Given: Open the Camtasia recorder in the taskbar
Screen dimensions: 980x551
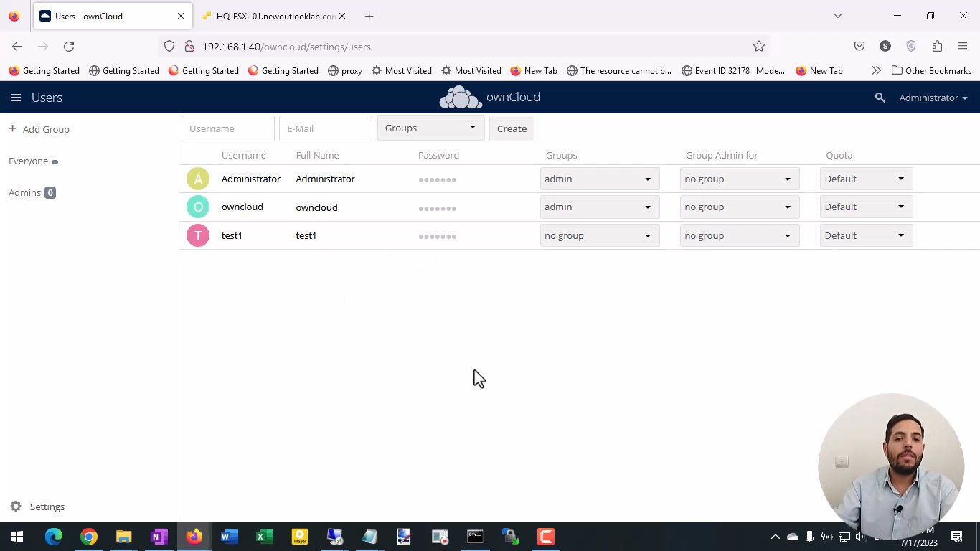Looking at the screenshot, I should [x=545, y=537].
